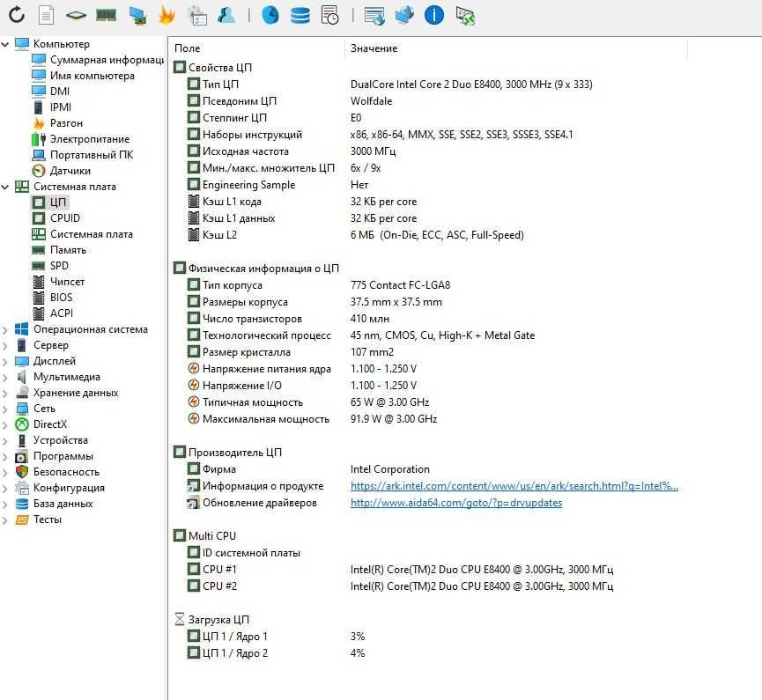This screenshot has height=700, width=762.
Task: Click the monitor diagnostics toolbar icon
Action: coord(137,16)
